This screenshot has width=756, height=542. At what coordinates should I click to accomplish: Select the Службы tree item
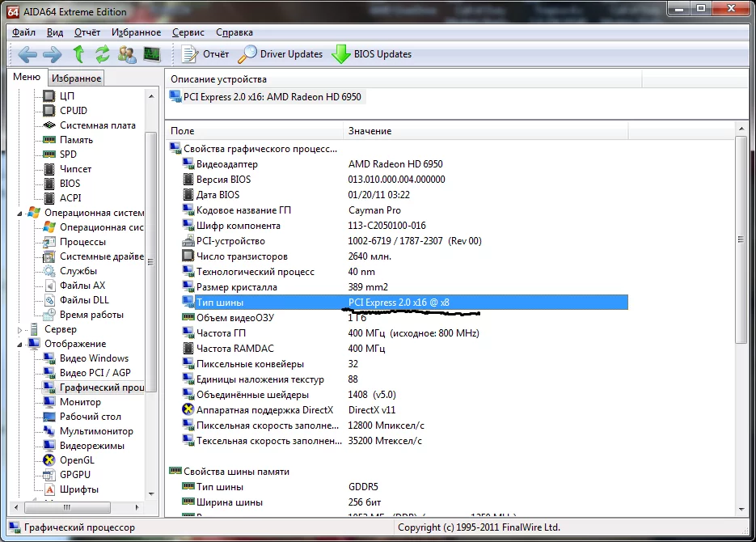(x=70, y=270)
